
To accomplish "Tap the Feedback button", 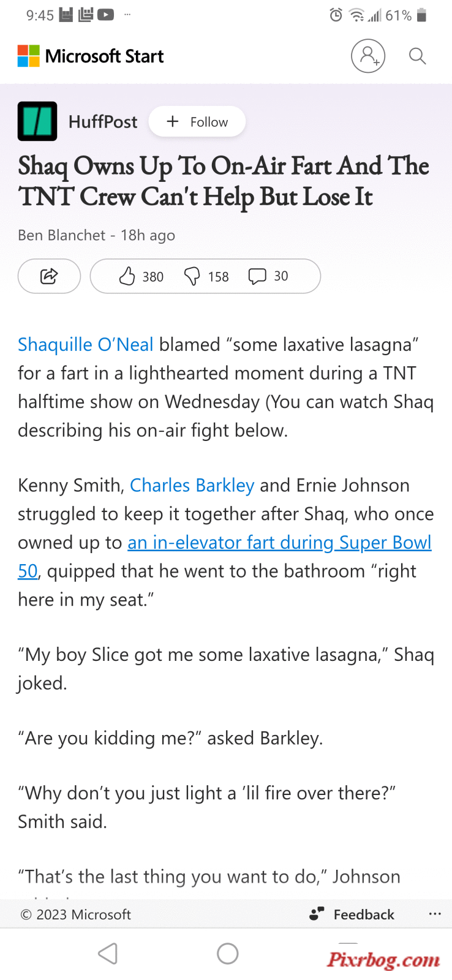I will tap(352, 914).
